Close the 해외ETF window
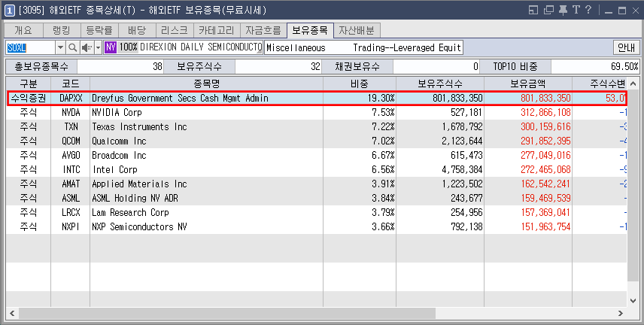Viewport: 644px width, 325px height. pos(636,11)
